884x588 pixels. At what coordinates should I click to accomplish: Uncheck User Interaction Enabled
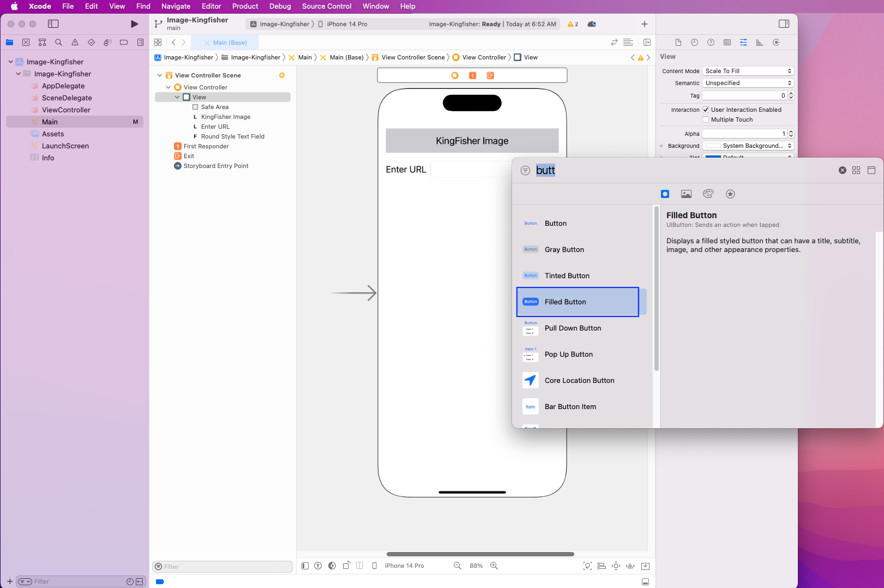pyautogui.click(x=706, y=110)
